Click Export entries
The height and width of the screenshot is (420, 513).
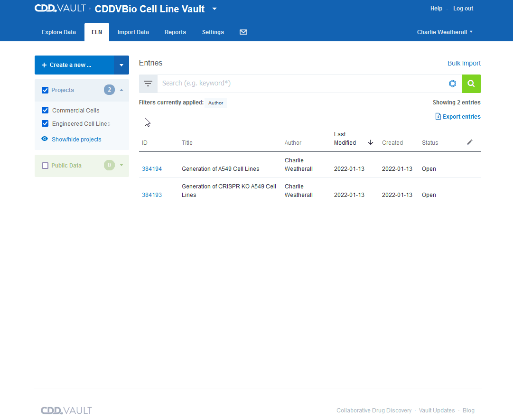tap(457, 116)
